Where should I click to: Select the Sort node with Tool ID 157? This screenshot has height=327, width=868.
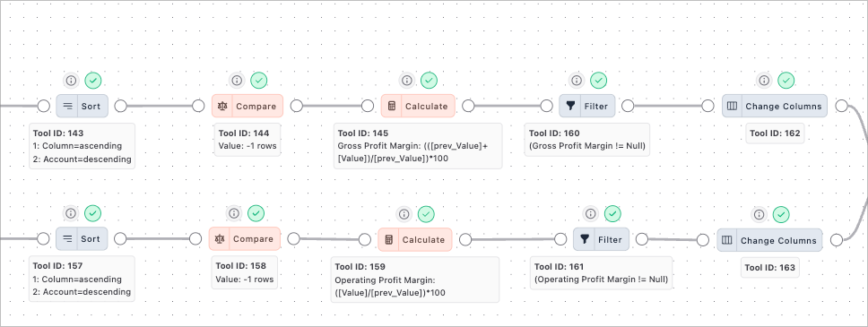[x=82, y=238]
